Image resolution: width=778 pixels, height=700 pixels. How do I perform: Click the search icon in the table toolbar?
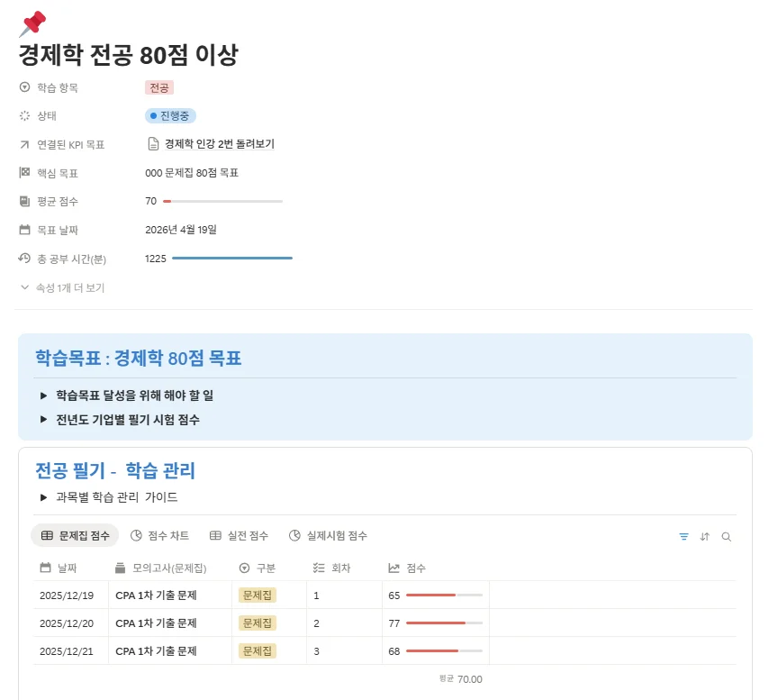tap(727, 536)
